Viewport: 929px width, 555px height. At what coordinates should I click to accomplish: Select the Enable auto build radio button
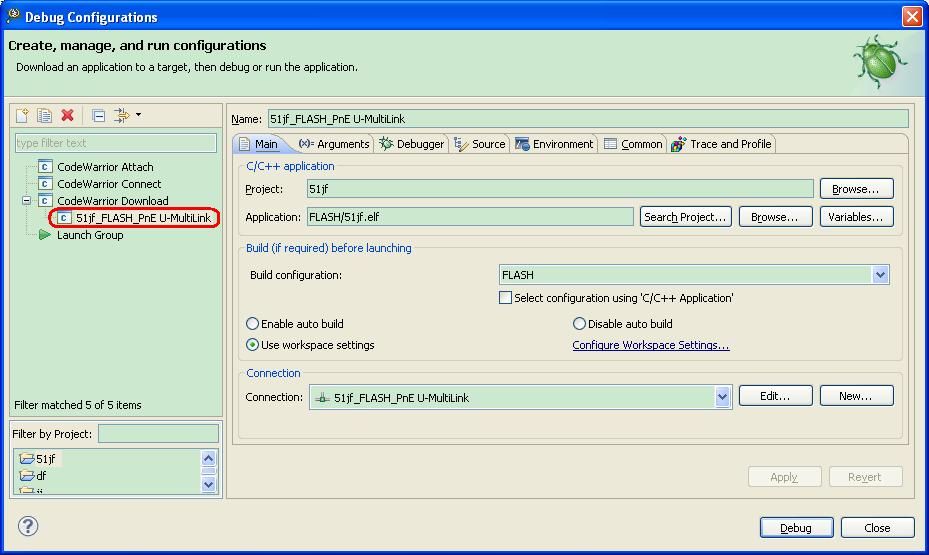(252, 323)
